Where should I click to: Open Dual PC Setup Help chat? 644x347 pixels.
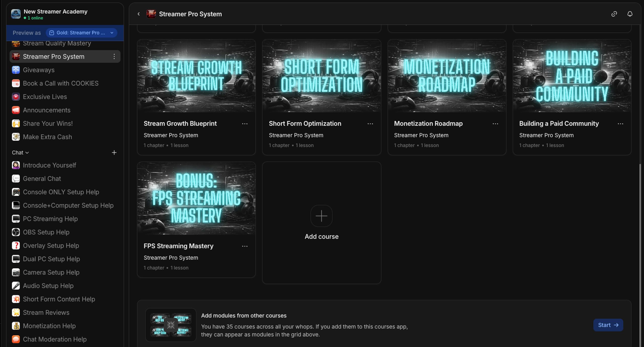pos(65,259)
